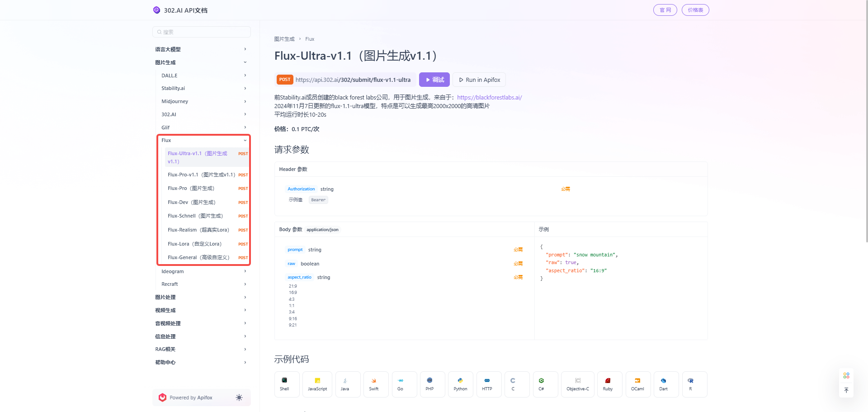Click the search magnifier icon
868x412 pixels.
(159, 32)
